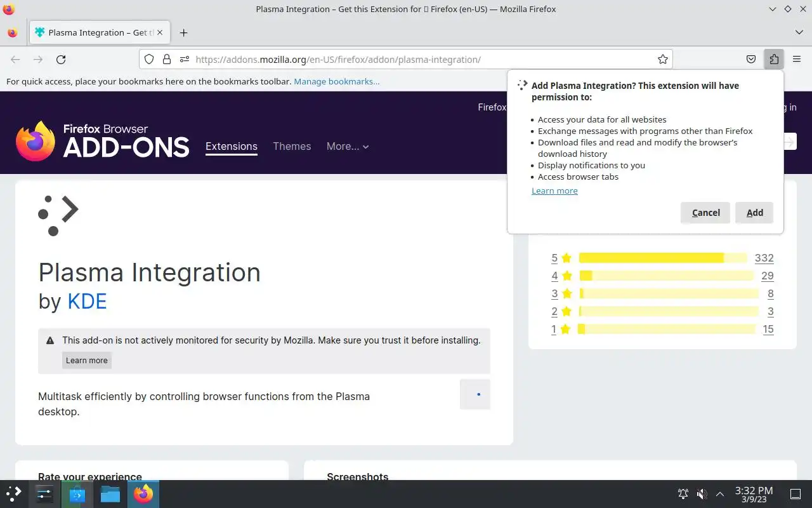Open the Manage bookmarks… link
The image size is (812, 508).
[x=337, y=81]
